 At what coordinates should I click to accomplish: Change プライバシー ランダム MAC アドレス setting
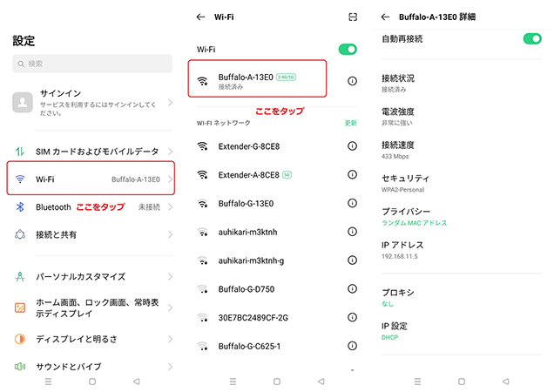point(462,217)
